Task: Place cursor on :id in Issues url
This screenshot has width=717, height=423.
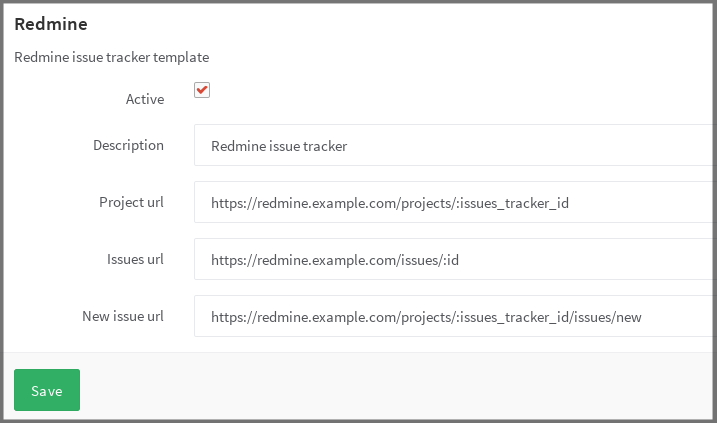Action: 446,260
